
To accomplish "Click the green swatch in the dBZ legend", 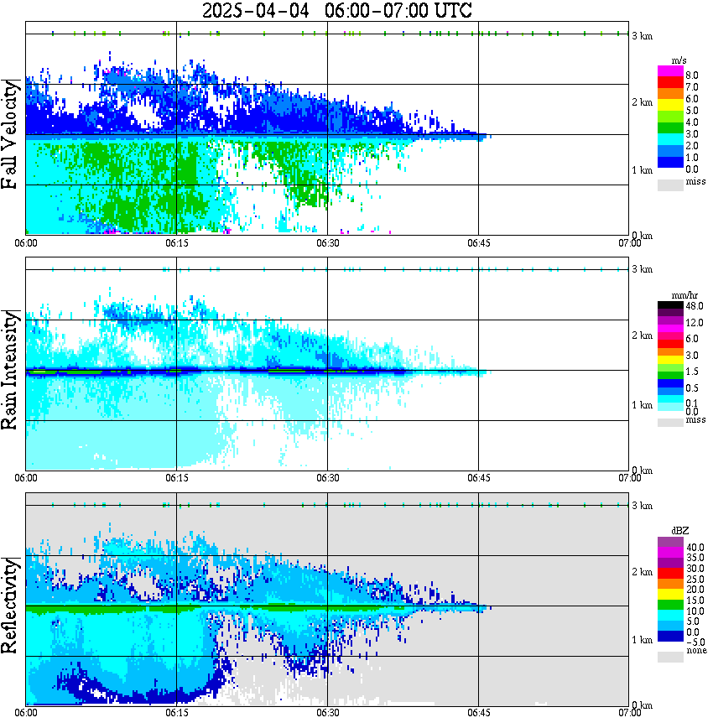I will click(670, 605).
